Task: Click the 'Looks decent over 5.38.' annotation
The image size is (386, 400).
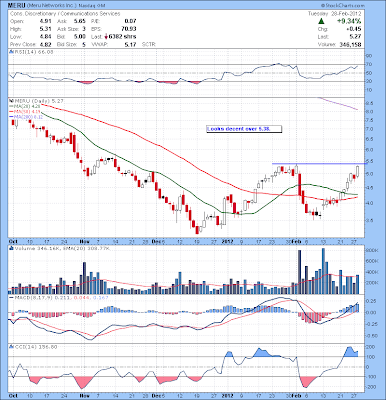Action: coord(244,129)
